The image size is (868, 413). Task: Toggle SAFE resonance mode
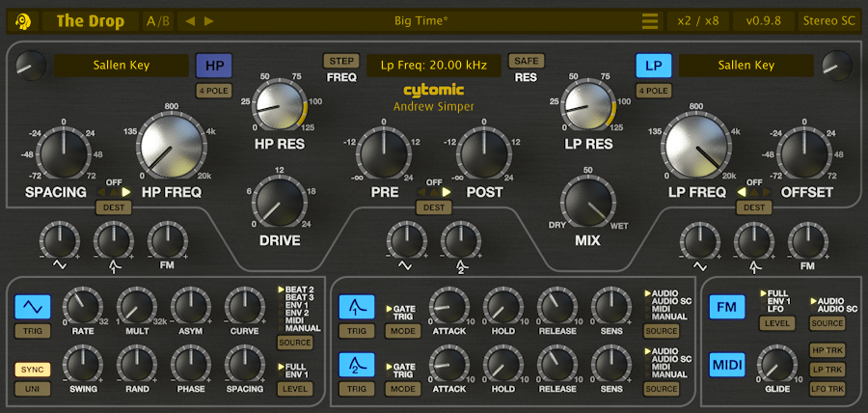[x=527, y=61]
